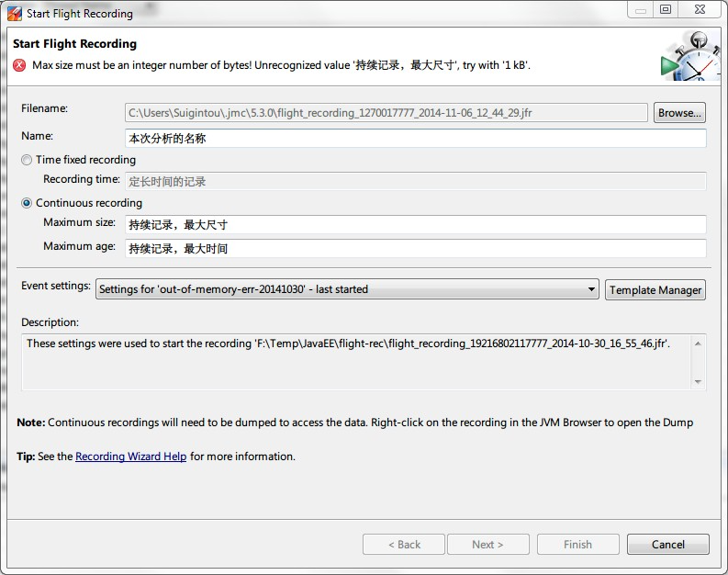Click the 'Note: Continuous recordings' text
Screen dimensions: 728x575
(x=354, y=423)
